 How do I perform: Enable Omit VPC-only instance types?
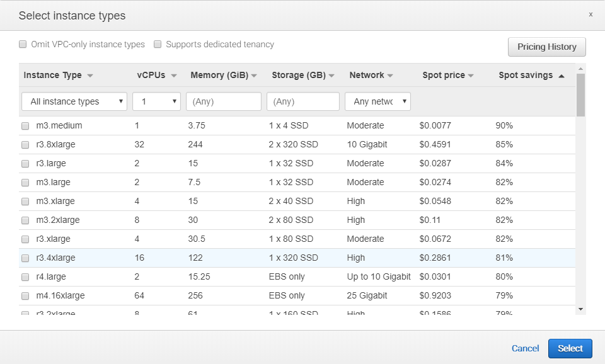tap(23, 45)
